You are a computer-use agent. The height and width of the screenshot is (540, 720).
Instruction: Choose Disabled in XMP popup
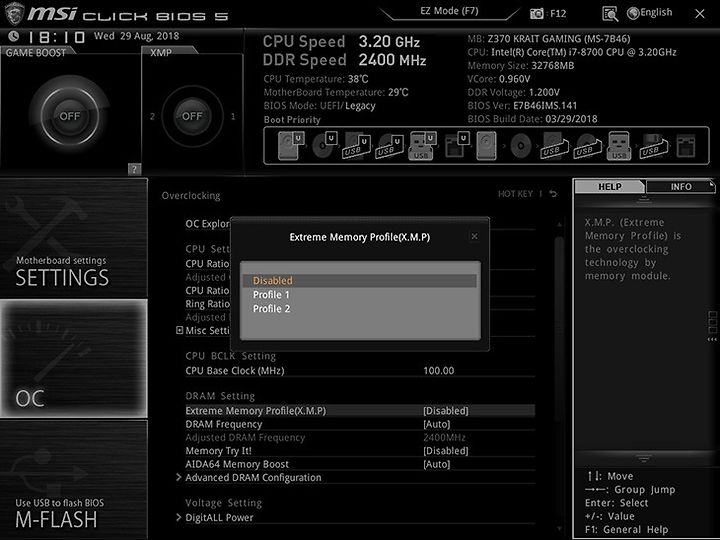click(360, 281)
